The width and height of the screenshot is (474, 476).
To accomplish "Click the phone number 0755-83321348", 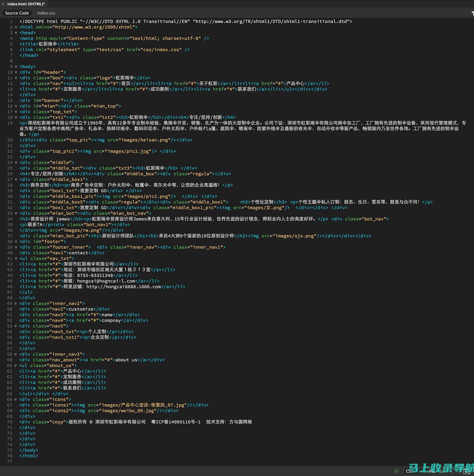I will pos(95,275).
